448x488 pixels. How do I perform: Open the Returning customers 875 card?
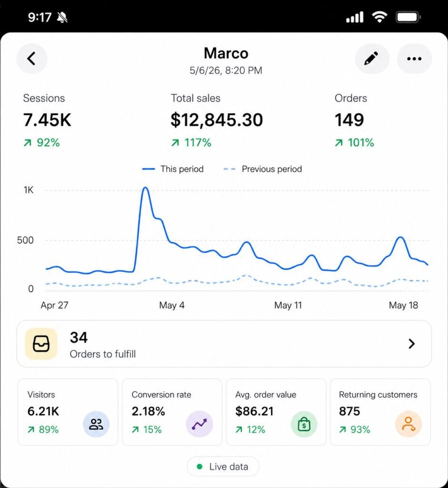point(380,412)
